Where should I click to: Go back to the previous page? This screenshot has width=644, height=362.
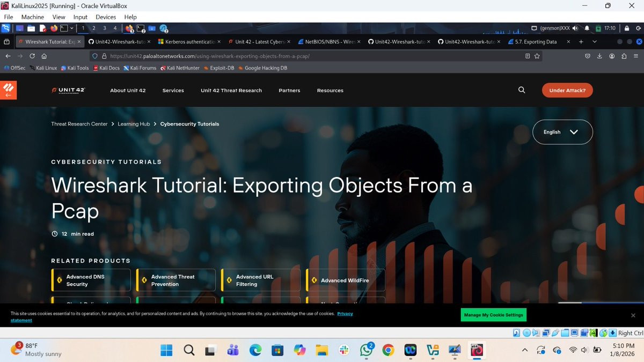[x=8, y=56]
